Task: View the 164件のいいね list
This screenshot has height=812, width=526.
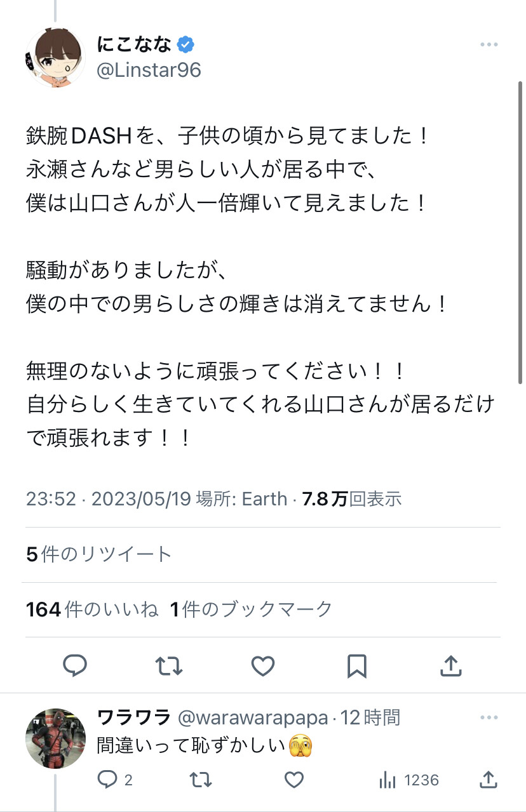Action: (x=92, y=609)
